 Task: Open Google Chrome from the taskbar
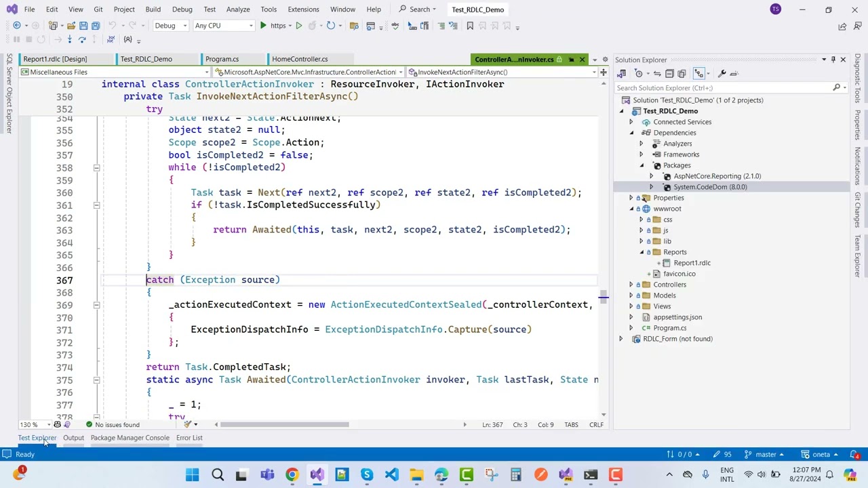(x=292, y=474)
